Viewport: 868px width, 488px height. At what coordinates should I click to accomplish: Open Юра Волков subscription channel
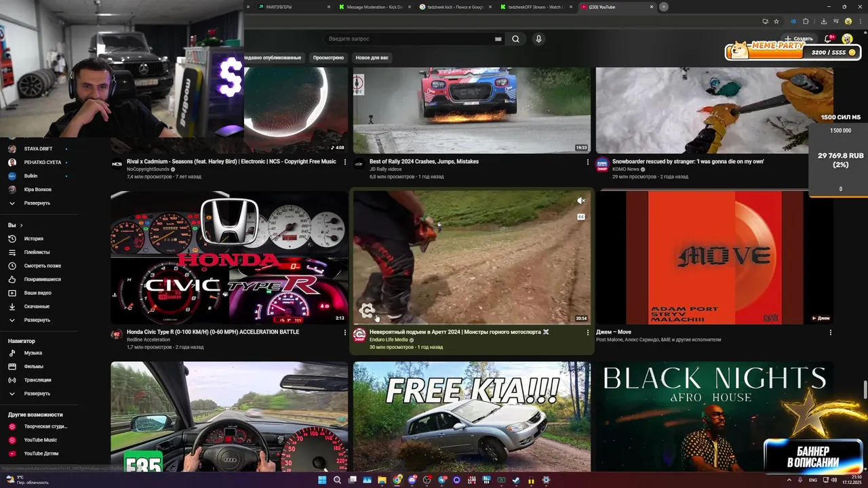[x=37, y=190]
